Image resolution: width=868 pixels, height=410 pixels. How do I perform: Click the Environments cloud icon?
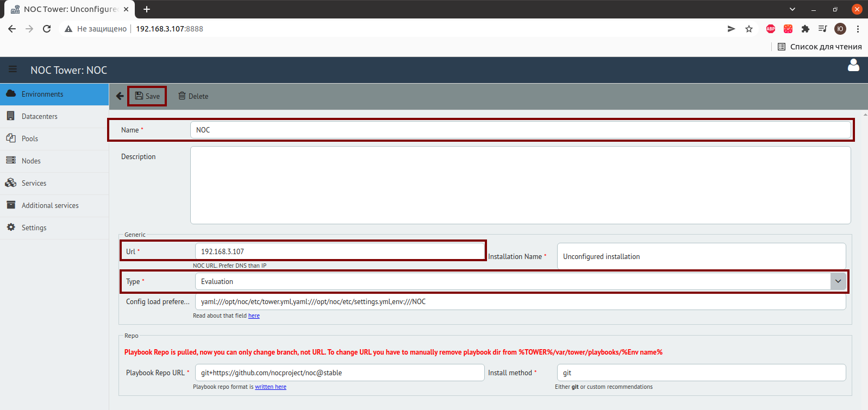click(11, 93)
